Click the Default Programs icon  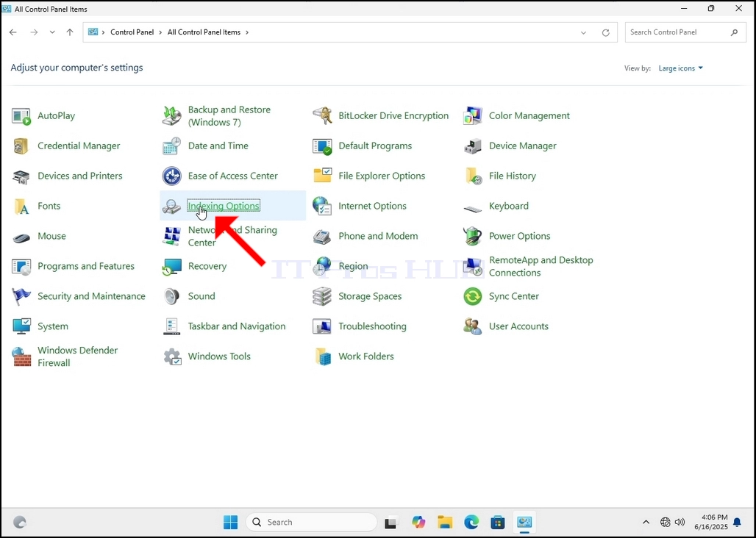point(322,146)
